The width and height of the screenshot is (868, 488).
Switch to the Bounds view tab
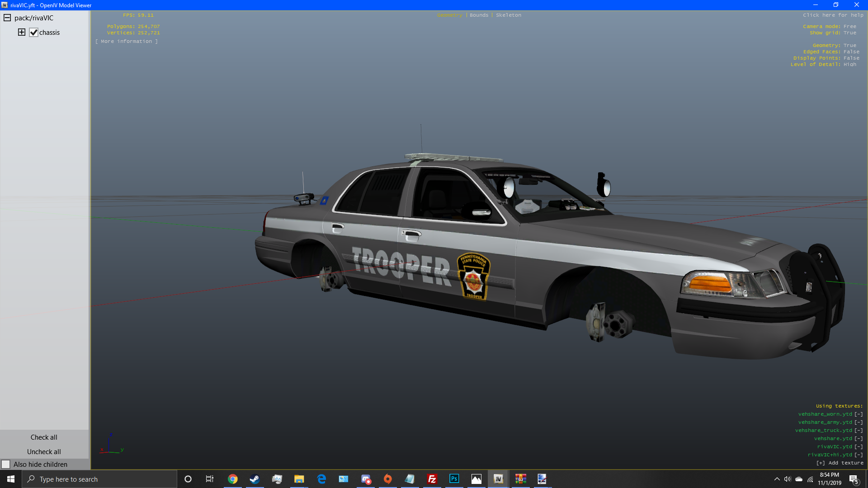tap(479, 15)
